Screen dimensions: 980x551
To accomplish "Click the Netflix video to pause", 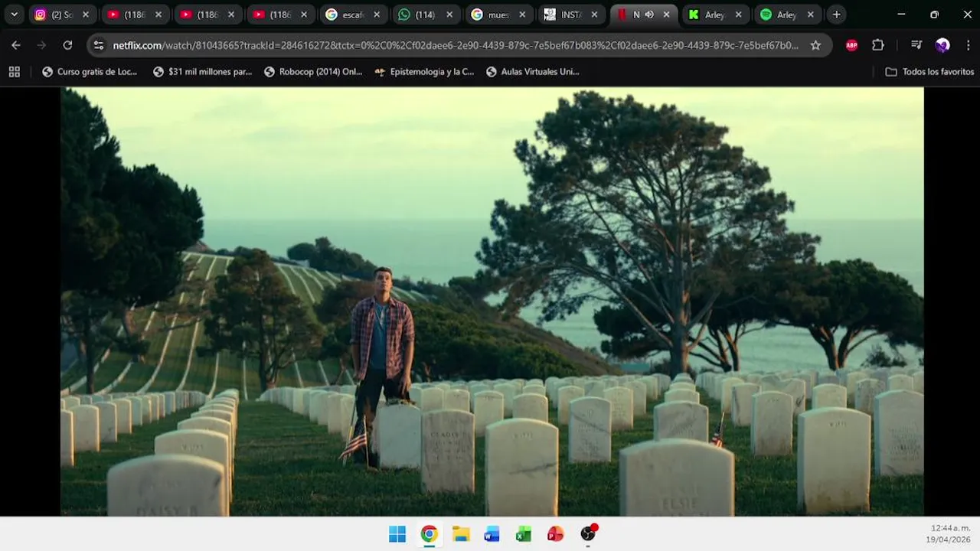I will [492, 302].
